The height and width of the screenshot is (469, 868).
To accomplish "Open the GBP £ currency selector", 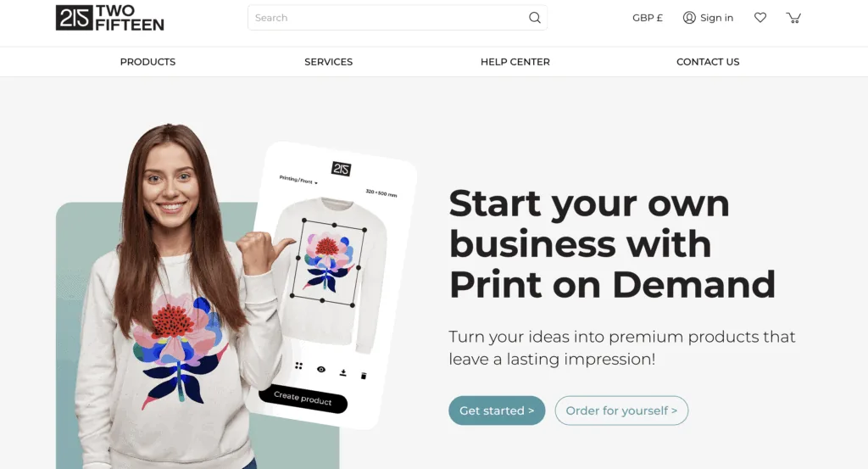I will pyautogui.click(x=647, y=18).
